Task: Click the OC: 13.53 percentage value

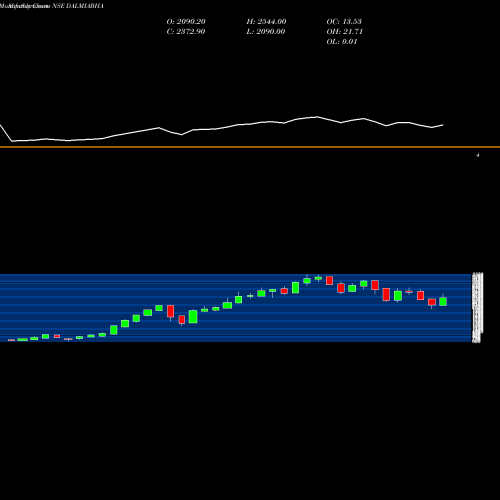Action: pos(344,22)
